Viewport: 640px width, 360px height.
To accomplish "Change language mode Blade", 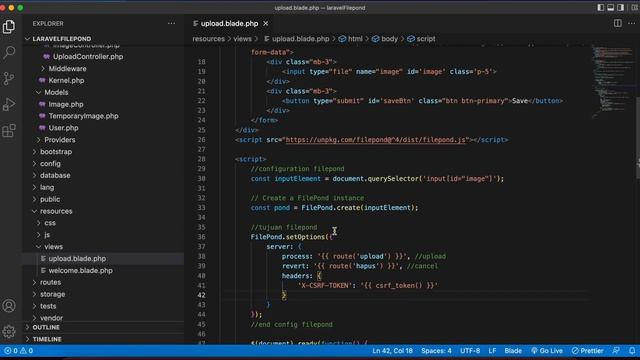I will click(513, 351).
